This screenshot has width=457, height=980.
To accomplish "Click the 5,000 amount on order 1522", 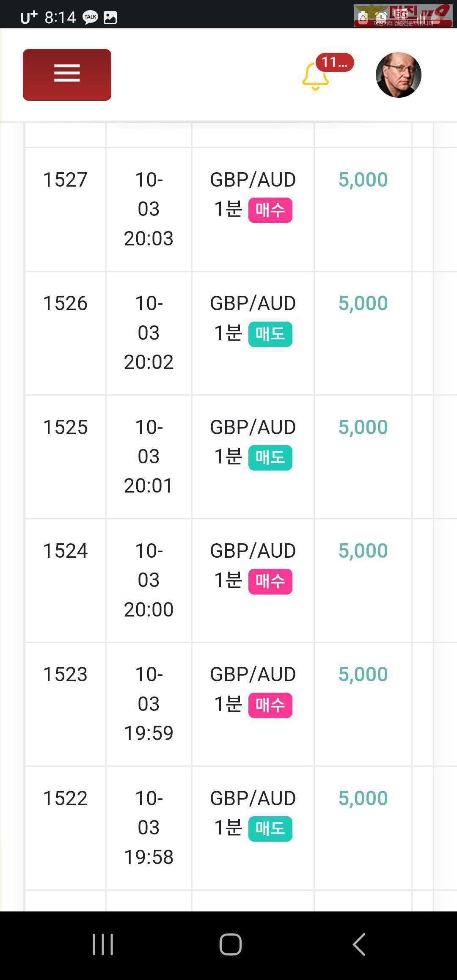I will (x=363, y=798).
